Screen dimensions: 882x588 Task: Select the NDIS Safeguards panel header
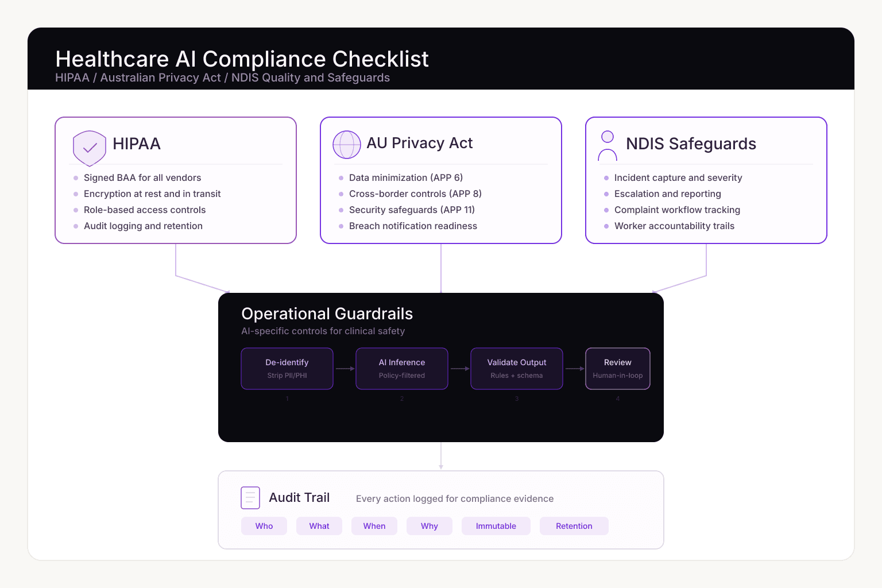691,144
